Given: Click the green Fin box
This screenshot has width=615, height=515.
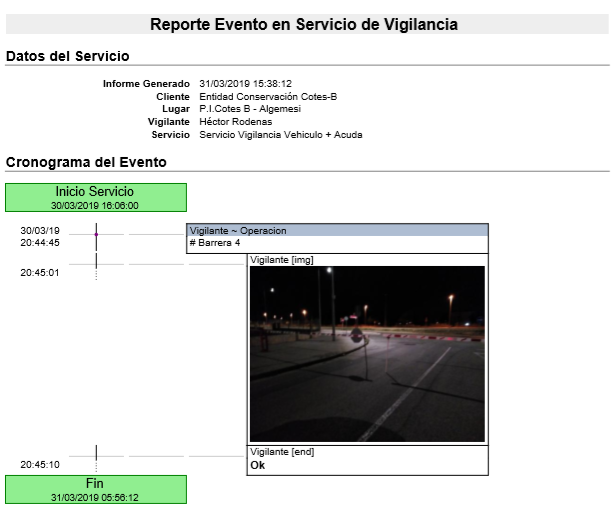Looking at the screenshot, I should click(96, 489).
